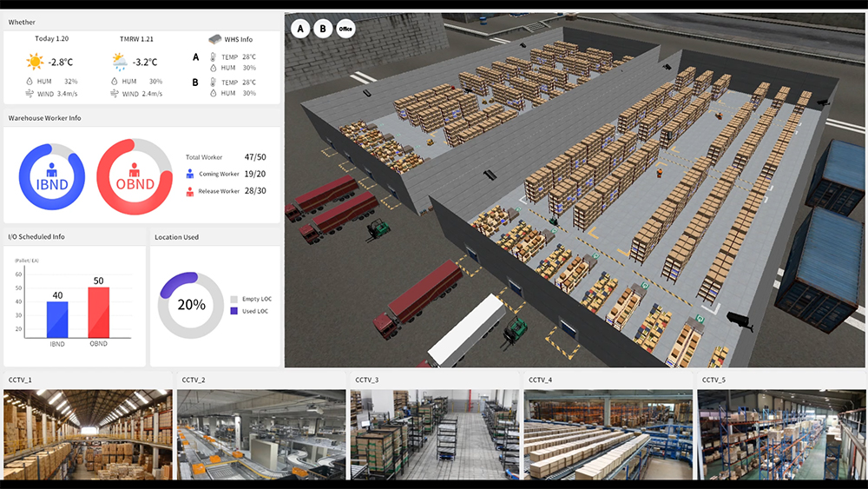Open the CCTV_3 camera feed thumbnail

434,434
